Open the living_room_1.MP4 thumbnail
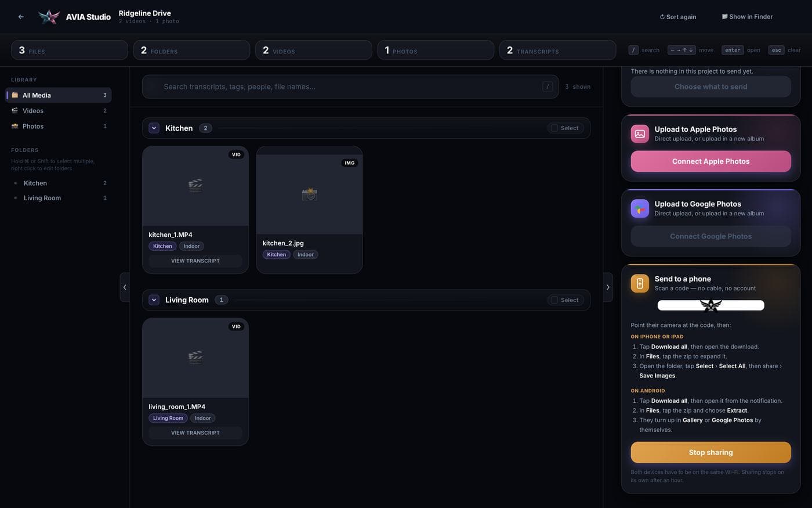The width and height of the screenshot is (812, 508). pyautogui.click(x=195, y=358)
